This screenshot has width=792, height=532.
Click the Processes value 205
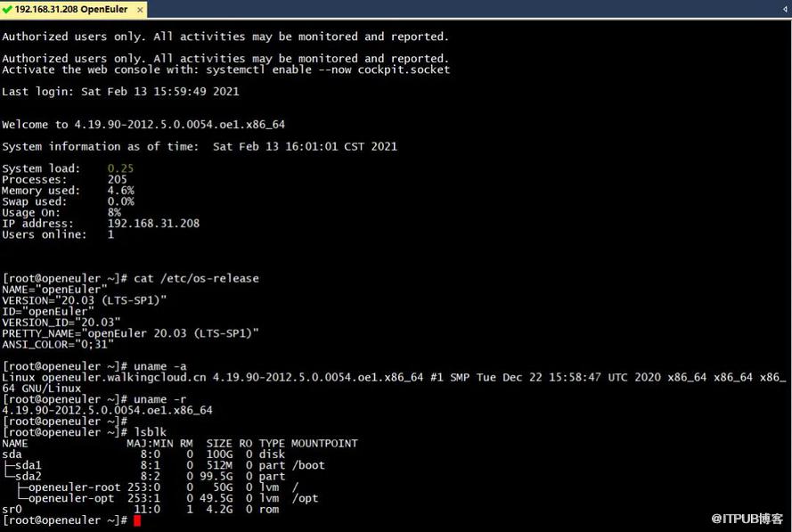coord(118,179)
